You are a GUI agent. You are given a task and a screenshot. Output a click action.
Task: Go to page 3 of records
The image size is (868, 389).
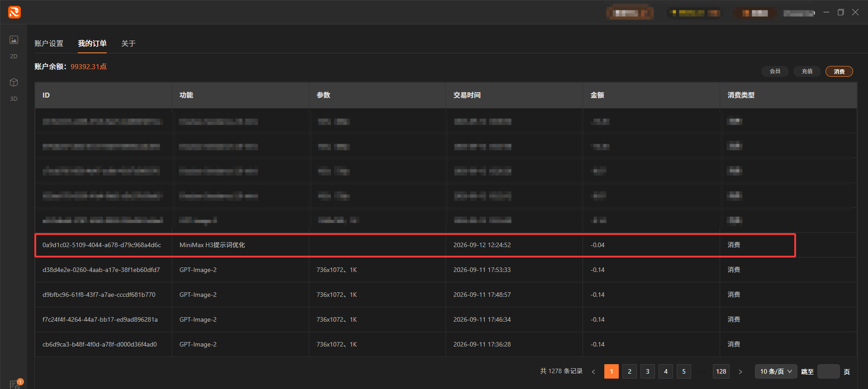(x=648, y=371)
